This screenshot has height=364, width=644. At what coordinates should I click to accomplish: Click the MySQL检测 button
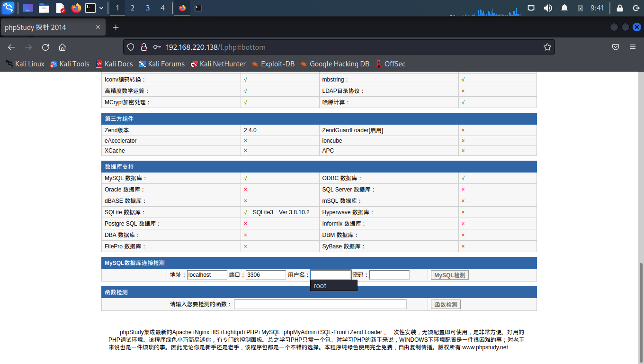[x=449, y=275]
